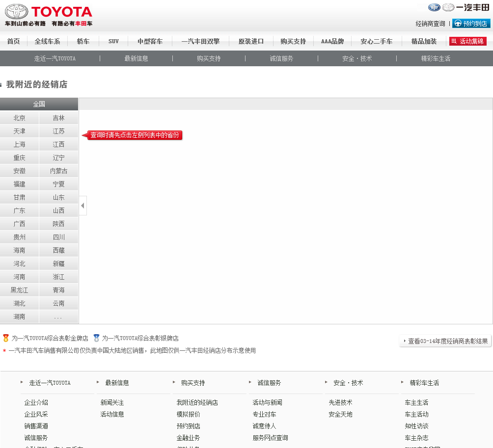Open 安心二手车 navigation item
The width and height of the screenshot is (493, 448).
click(x=376, y=41)
